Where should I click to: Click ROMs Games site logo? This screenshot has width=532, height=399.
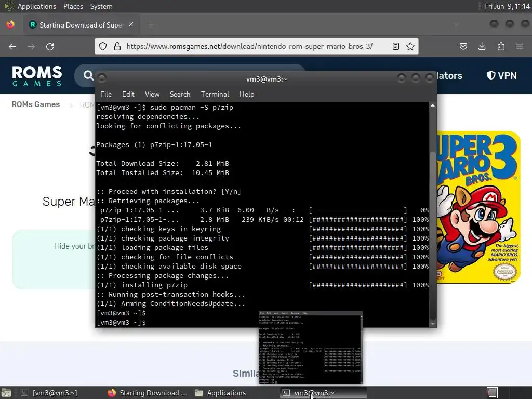click(37, 76)
